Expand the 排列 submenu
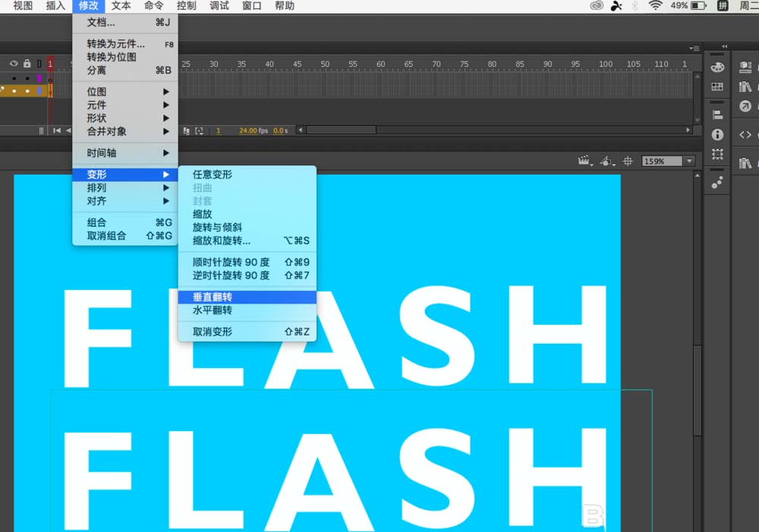This screenshot has width=759, height=532. click(x=125, y=187)
